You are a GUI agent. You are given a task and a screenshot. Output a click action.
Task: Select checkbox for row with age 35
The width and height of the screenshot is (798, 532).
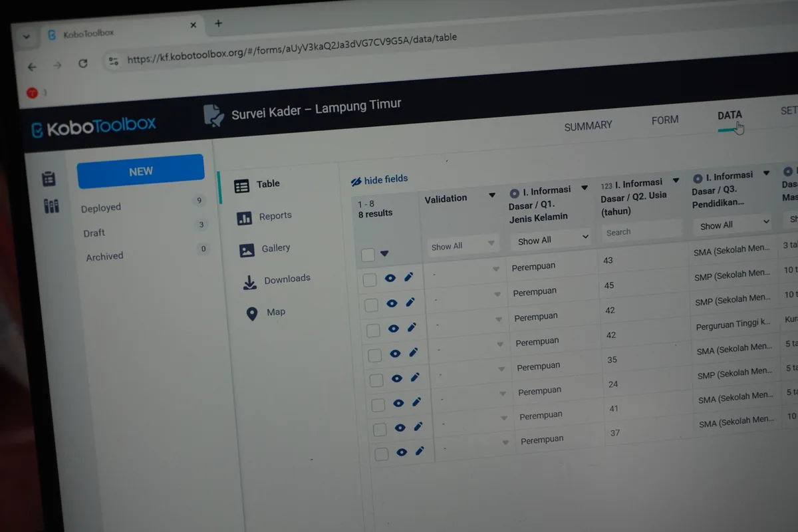tap(376, 380)
